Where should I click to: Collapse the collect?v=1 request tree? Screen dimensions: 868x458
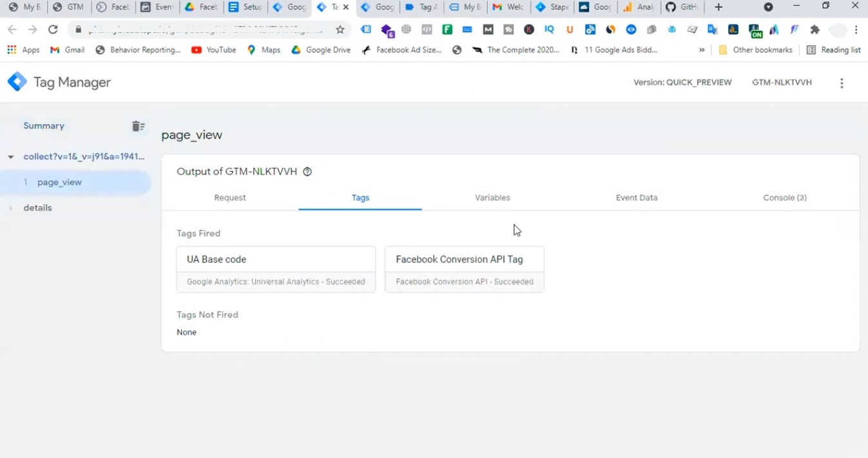[11, 157]
